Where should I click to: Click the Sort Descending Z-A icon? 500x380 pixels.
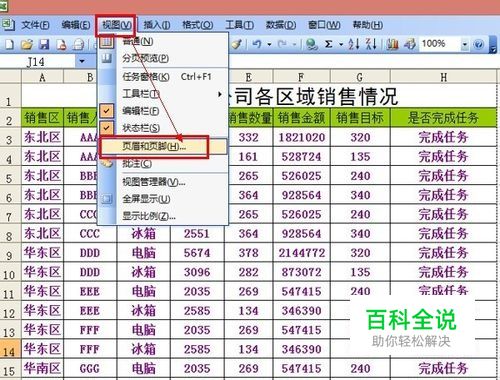click(371, 44)
